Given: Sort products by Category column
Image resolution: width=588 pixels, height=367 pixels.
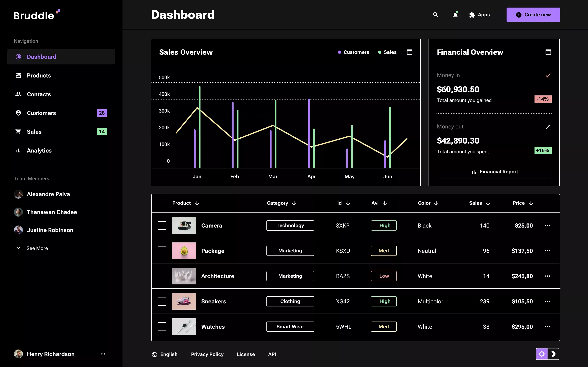Looking at the screenshot, I should [x=281, y=203].
